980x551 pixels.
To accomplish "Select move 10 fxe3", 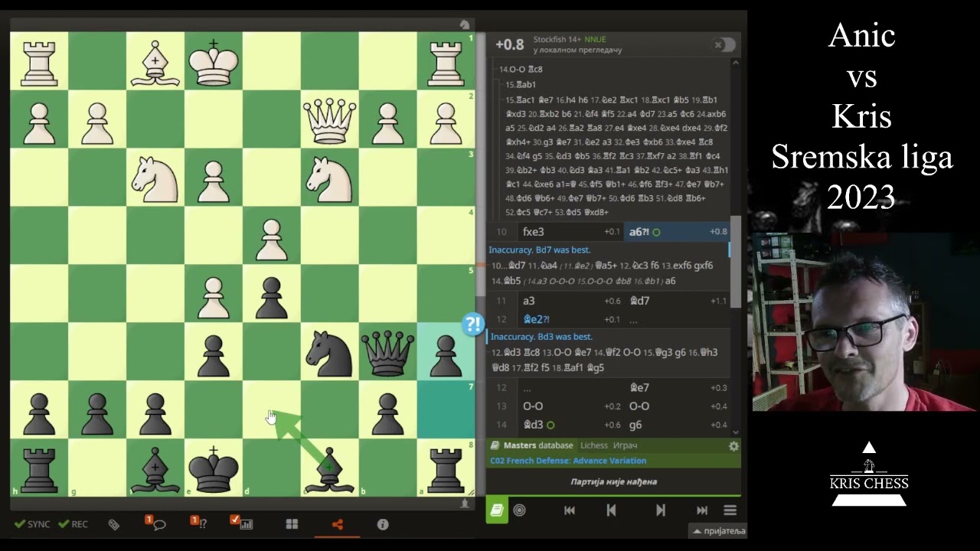I will [x=571, y=232].
